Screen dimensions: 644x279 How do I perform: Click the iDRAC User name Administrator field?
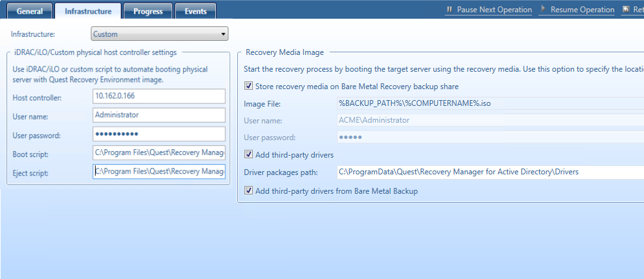(159, 115)
